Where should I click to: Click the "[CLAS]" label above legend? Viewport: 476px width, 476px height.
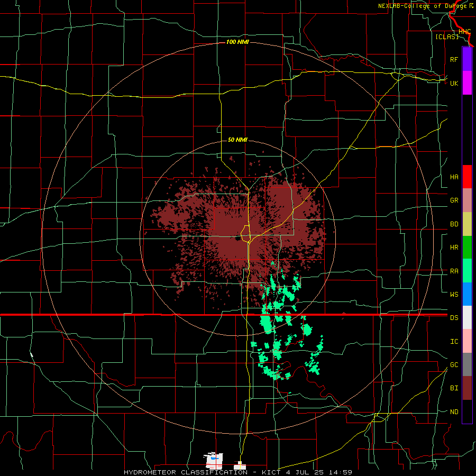447,36
